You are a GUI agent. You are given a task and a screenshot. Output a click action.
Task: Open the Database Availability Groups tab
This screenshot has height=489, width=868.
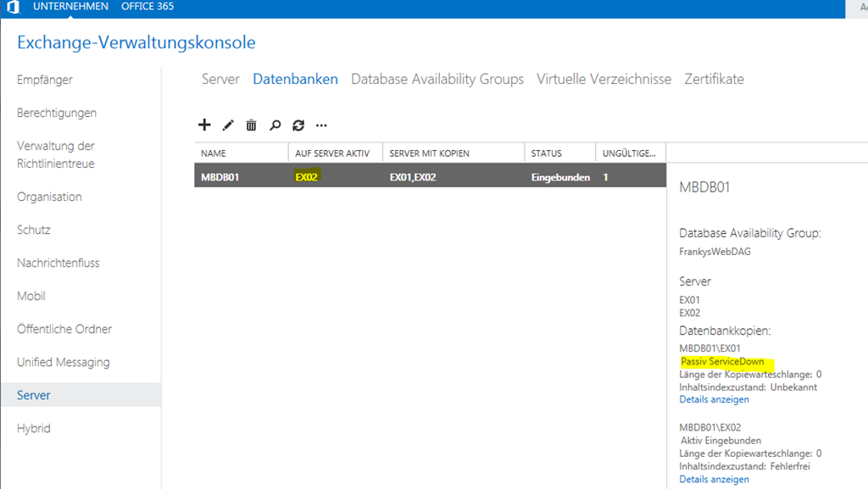pyautogui.click(x=437, y=79)
